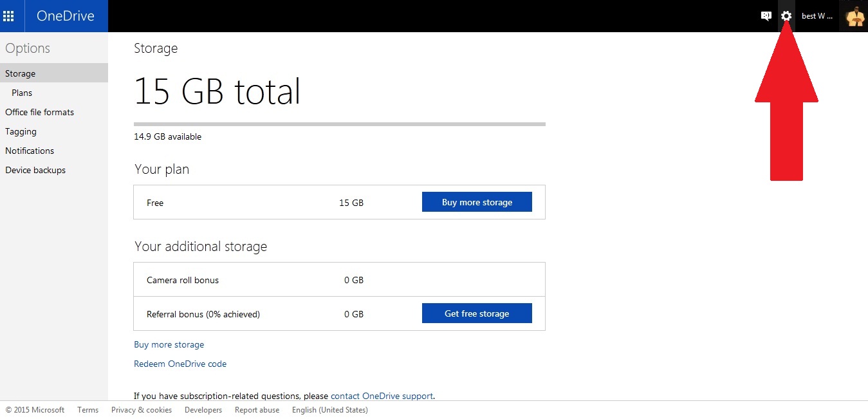The image size is (868, 419).
Task: Select Tagging in sidebar
Action: point(21,131)
